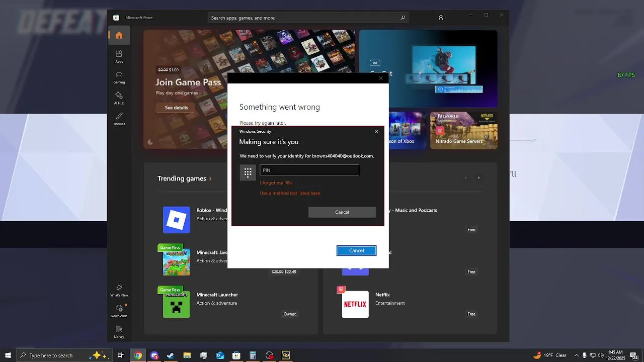This screenshot has width=644, height=362.
Task: Click I forgot my PIN link
Action: pyautogui.click(x=276, y=183)
